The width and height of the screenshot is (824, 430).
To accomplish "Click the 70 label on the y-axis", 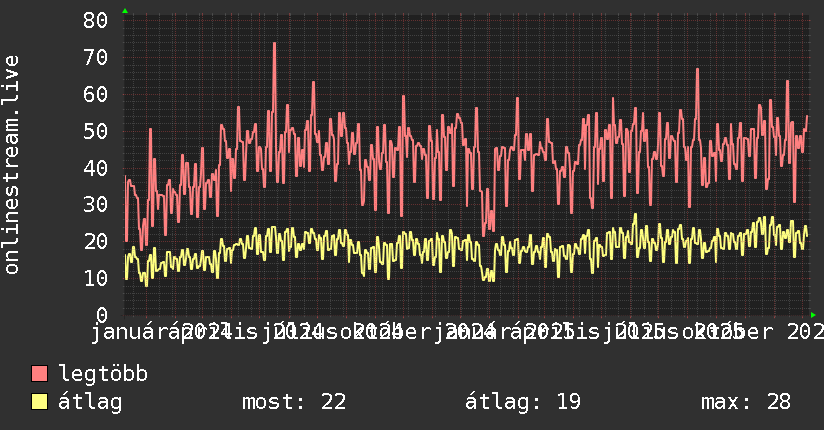I will [x=95, y=57].
